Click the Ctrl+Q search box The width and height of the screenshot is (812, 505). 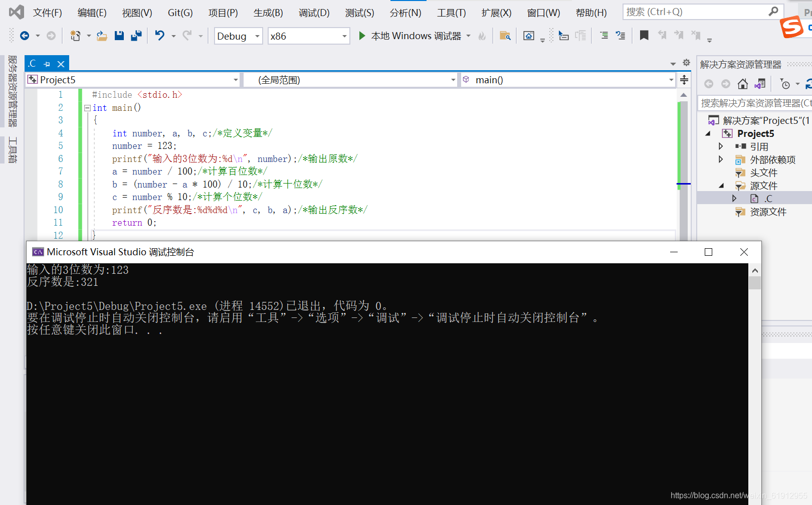(x=703, y=12)
